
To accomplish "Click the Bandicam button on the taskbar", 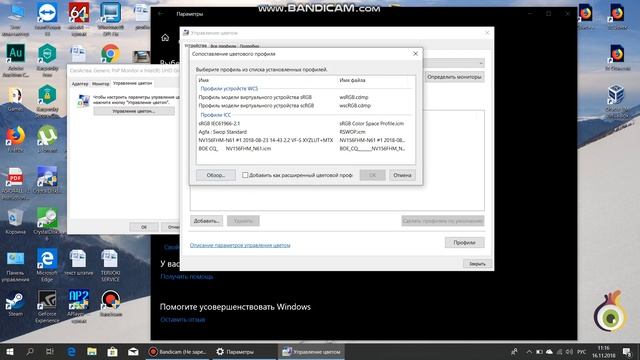I will [178, 351].
